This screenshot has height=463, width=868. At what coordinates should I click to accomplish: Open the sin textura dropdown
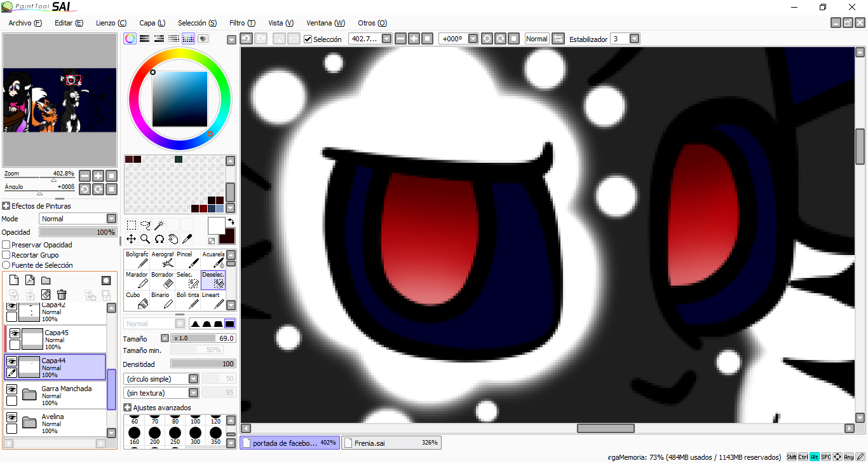(x=162, y=393)
